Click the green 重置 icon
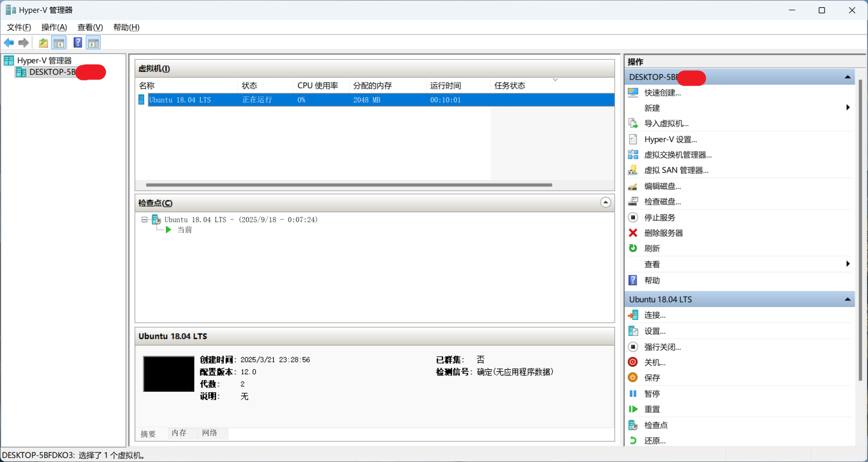Viewport: 868px width, 462px height. [633, 409]
